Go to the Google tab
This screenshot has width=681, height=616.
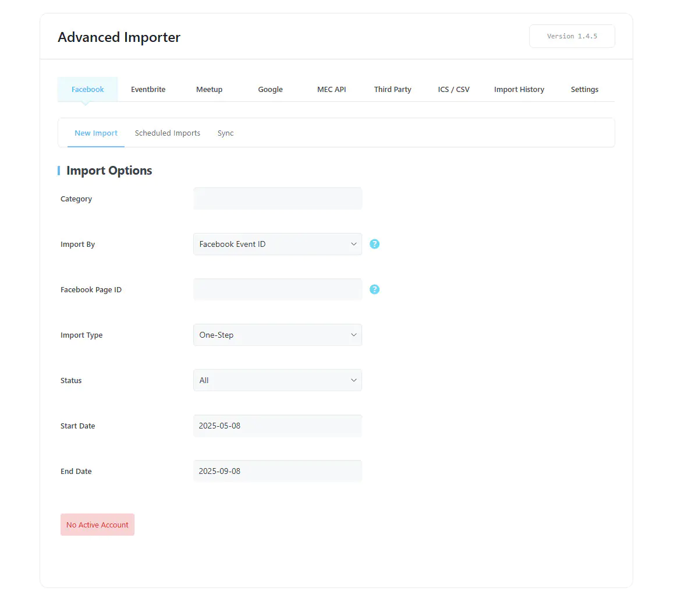(270, 90)
